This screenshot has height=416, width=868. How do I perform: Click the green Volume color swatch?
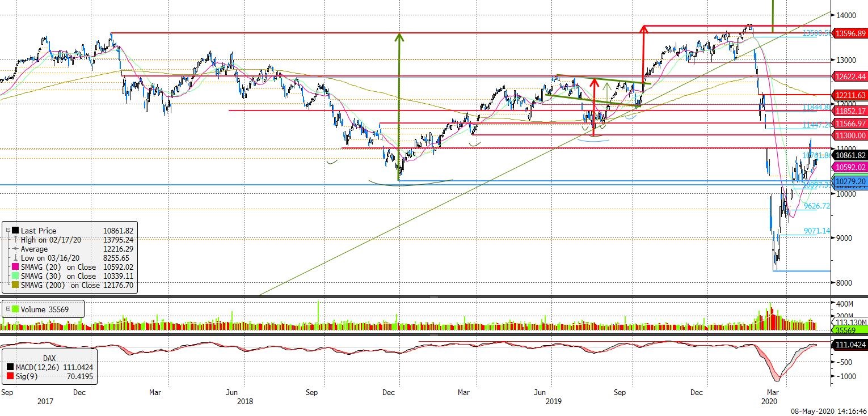point(15,309)
